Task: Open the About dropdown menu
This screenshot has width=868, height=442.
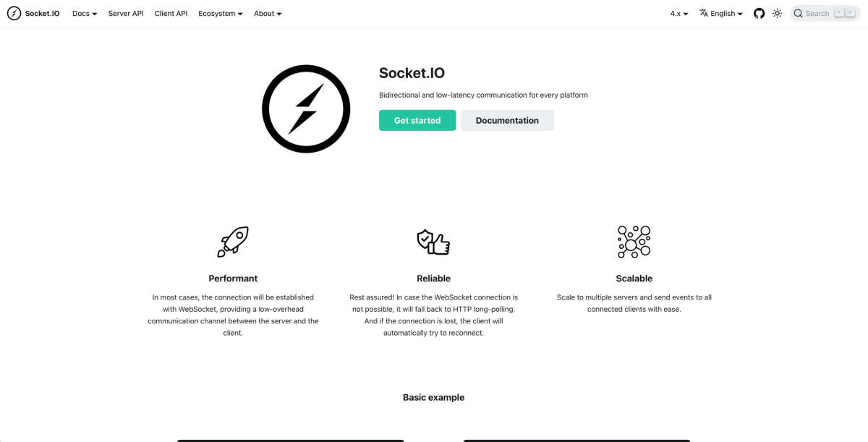Action: pos(268,13)
